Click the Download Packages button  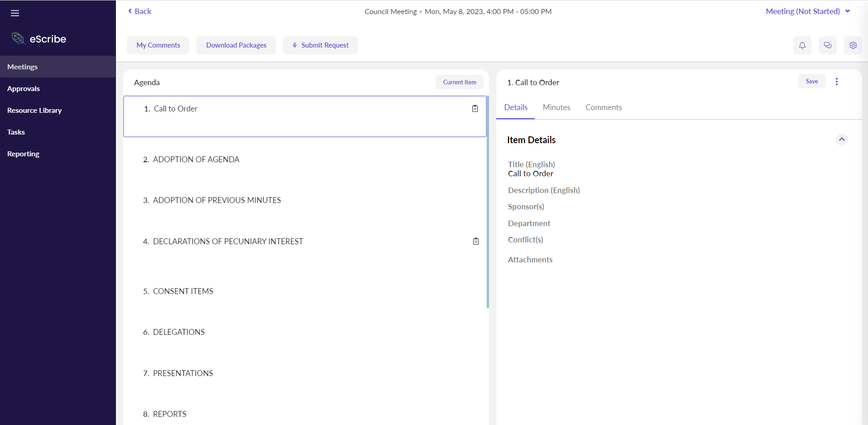[x=236, y=45]
